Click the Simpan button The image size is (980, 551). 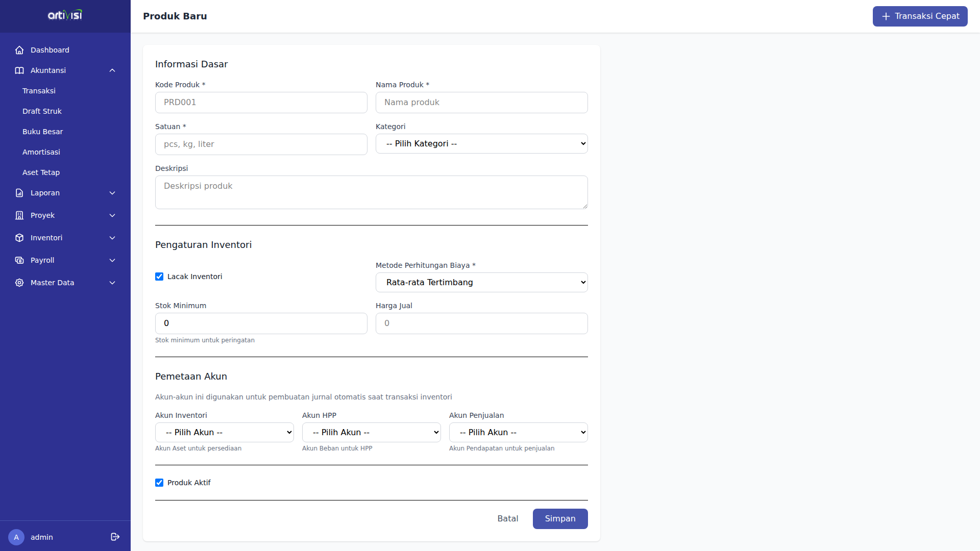coord(560,518)
